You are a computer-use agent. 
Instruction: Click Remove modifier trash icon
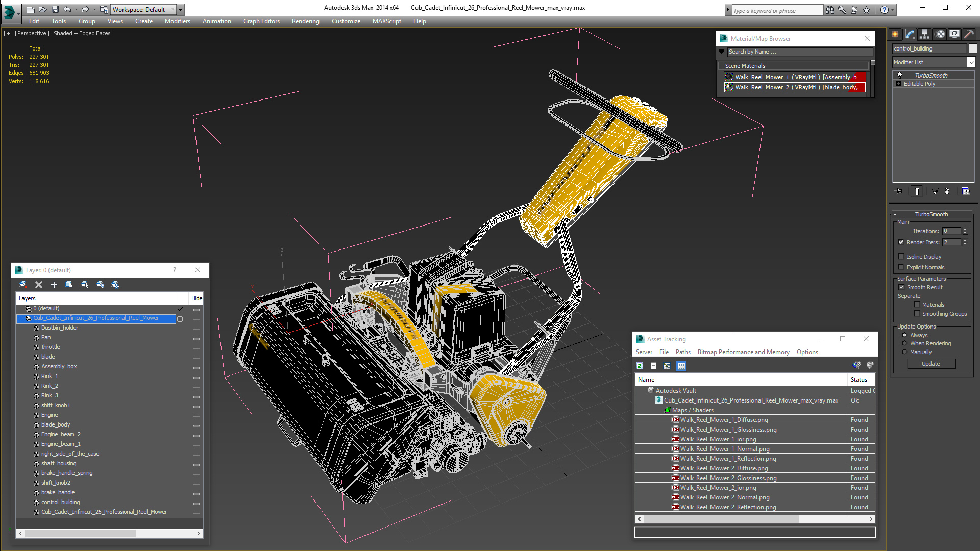[947, 191]
